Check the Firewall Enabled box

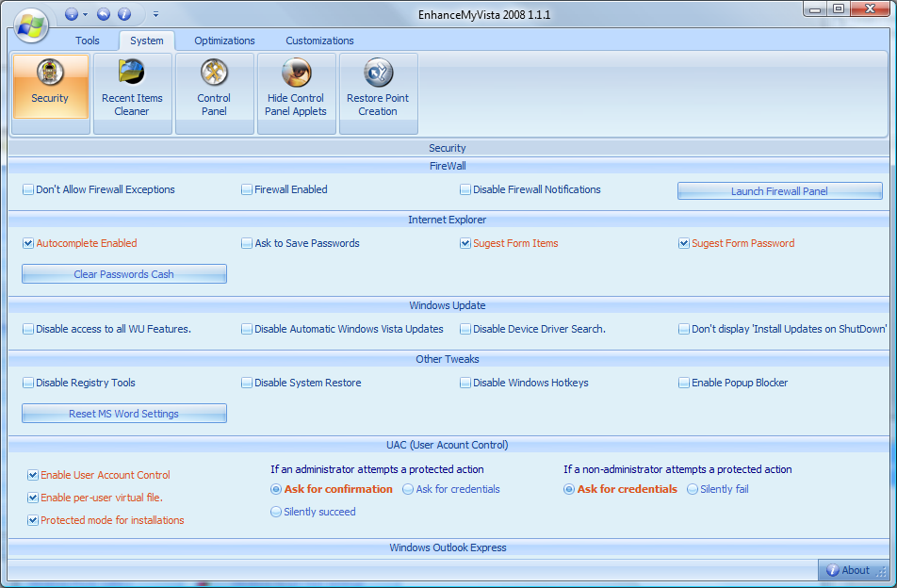tap(247, 189)
